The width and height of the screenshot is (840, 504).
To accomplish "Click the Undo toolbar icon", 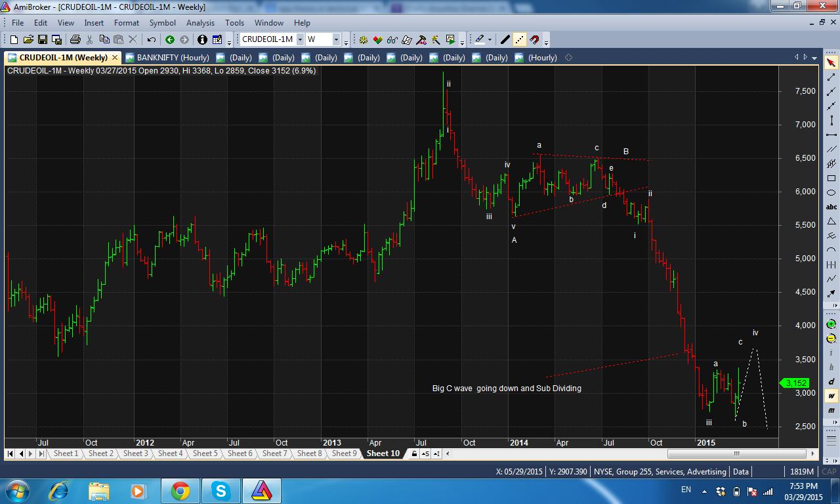I will 151,39.
